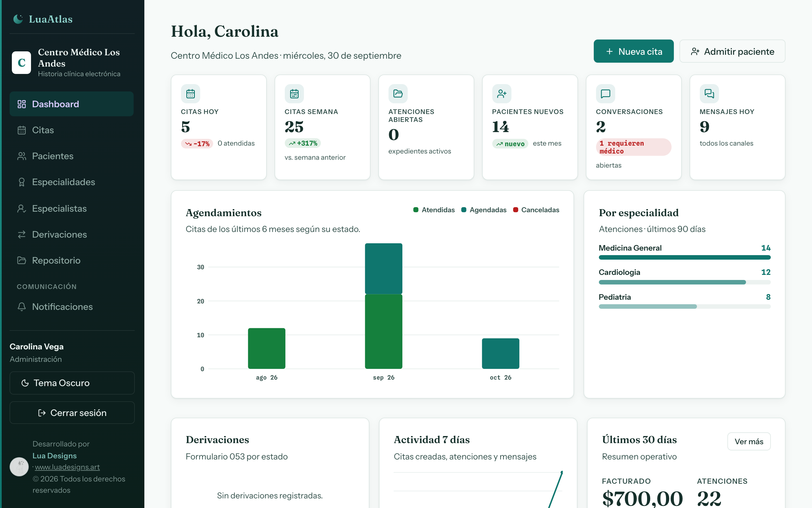Click the Pediatria progress bar
Screen dimensions: 812x508
coord(685,306)
